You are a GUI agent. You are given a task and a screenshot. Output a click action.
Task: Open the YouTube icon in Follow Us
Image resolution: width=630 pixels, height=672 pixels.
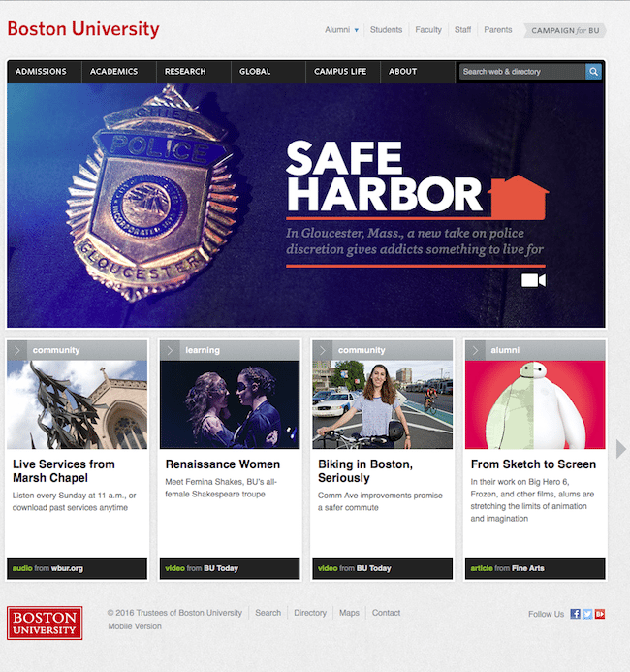(600, 614)
